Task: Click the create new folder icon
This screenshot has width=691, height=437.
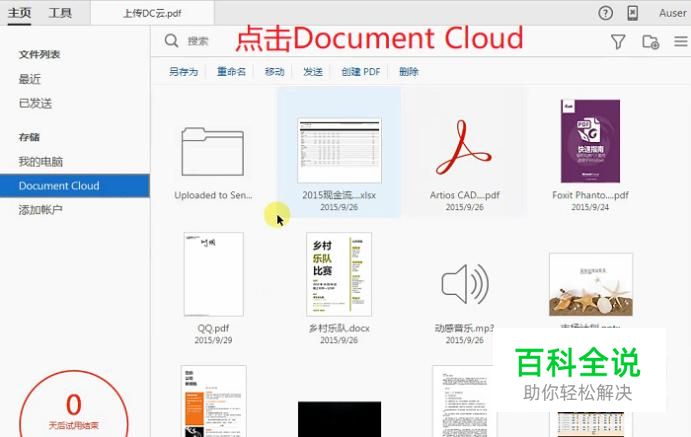Action: click(x=650, y=42)
